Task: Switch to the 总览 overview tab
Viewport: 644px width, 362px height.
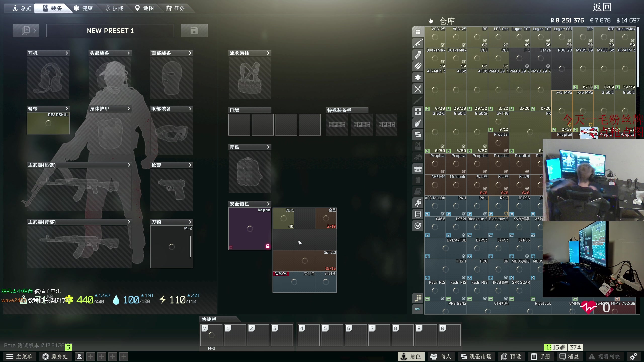Action: pos(22,8)
